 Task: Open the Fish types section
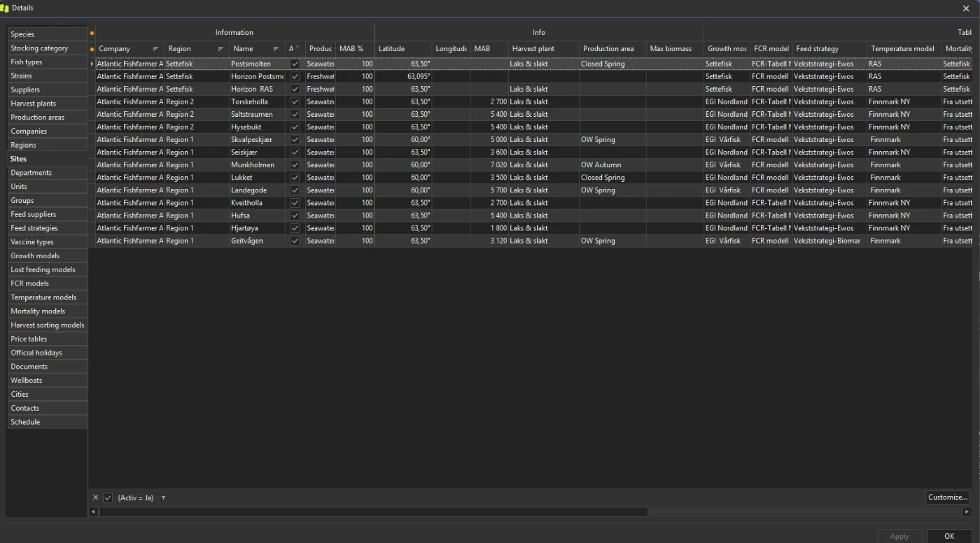(x=47, y=62)
